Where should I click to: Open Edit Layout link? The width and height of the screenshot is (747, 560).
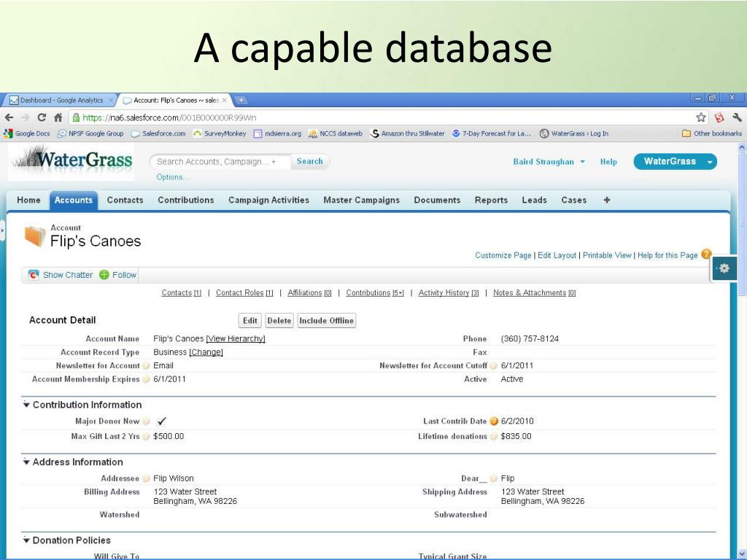coord(557,255)
